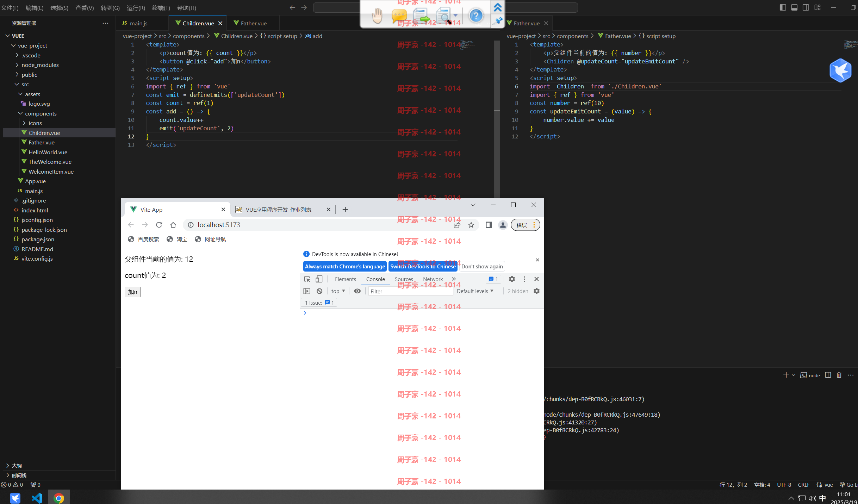Create live expression with eye icon

coord(357,291)
